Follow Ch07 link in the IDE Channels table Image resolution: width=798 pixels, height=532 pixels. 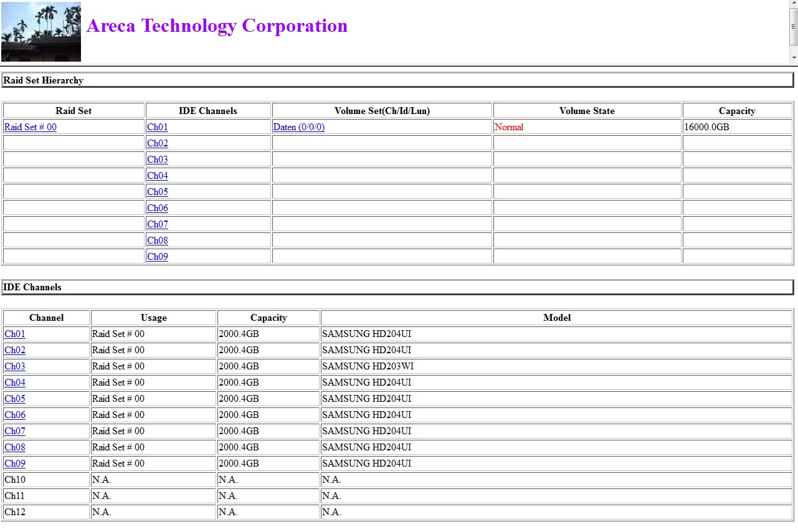click(15, 431)
